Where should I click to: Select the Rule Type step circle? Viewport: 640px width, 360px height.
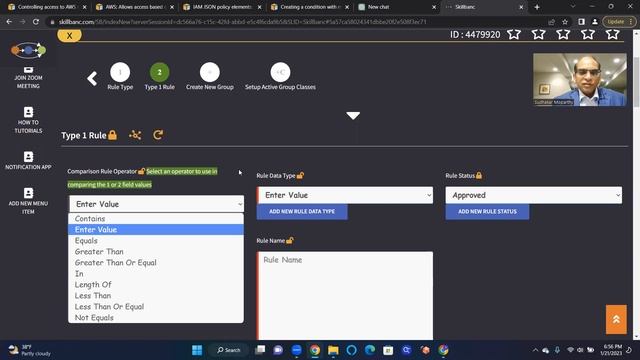120,73
